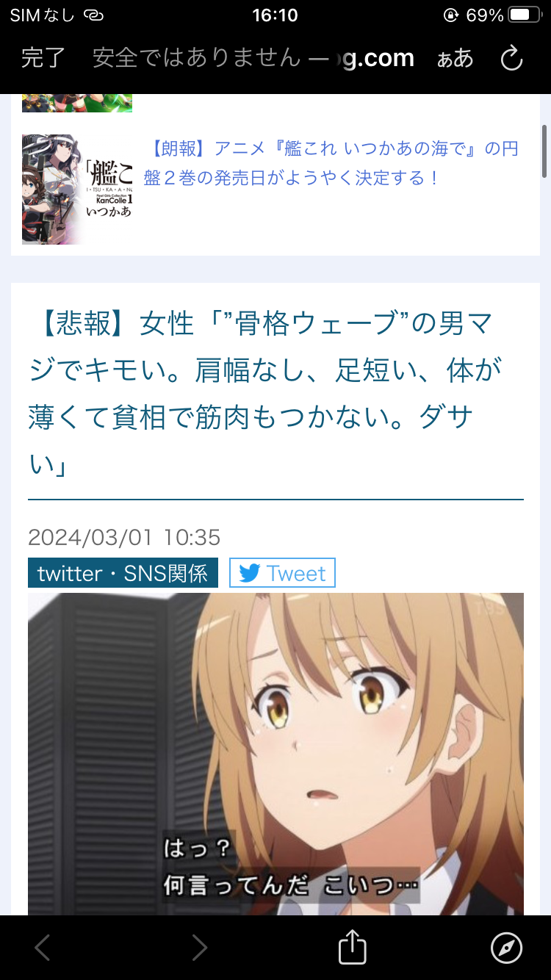Tap the partially visible green thumbnail
The image size is (551, 980).
(x=77, y=103)
